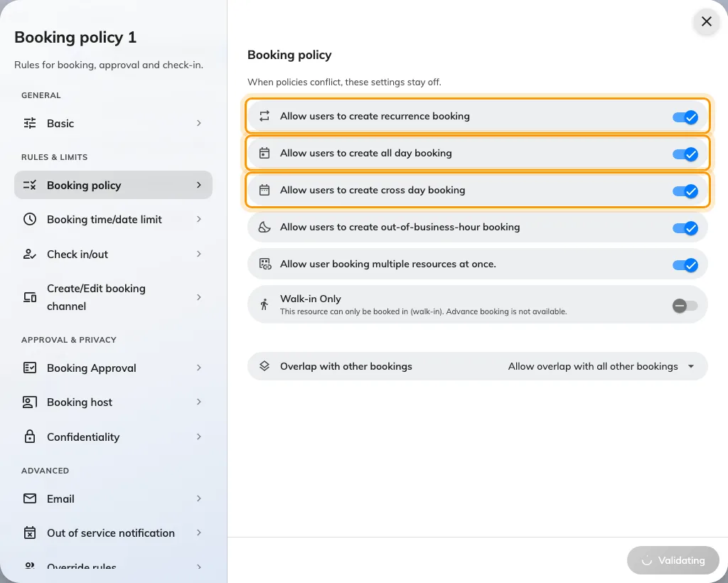Screen dimensions: 728x583
Task: Enable the Walk-in Only switch
Action: tap(685, 306)
